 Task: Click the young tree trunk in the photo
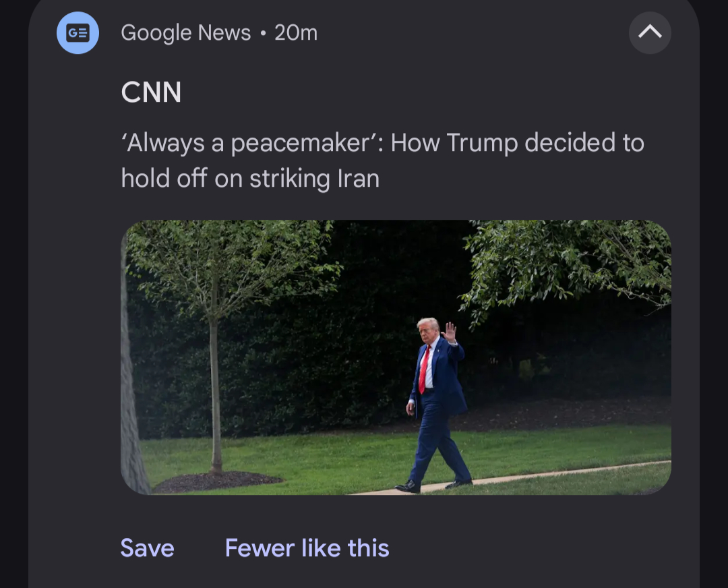coord(214,394)
